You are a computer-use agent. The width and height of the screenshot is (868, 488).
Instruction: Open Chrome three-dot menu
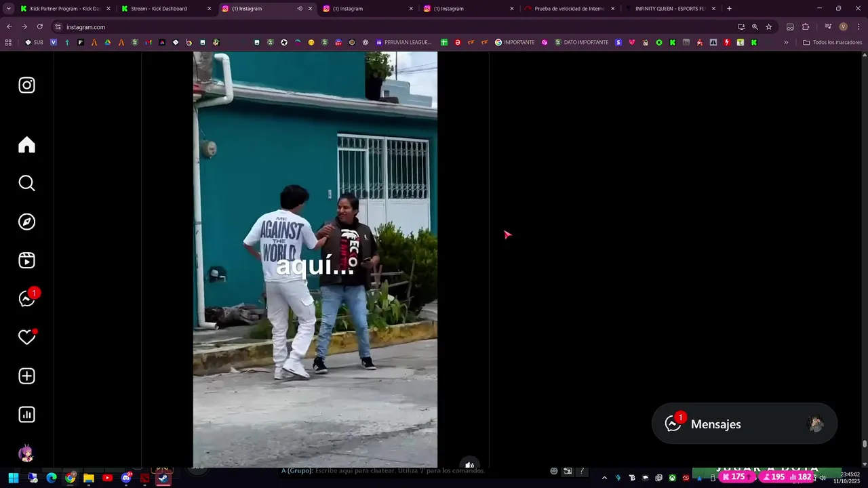pyautogui.click(x=859, y=27)
